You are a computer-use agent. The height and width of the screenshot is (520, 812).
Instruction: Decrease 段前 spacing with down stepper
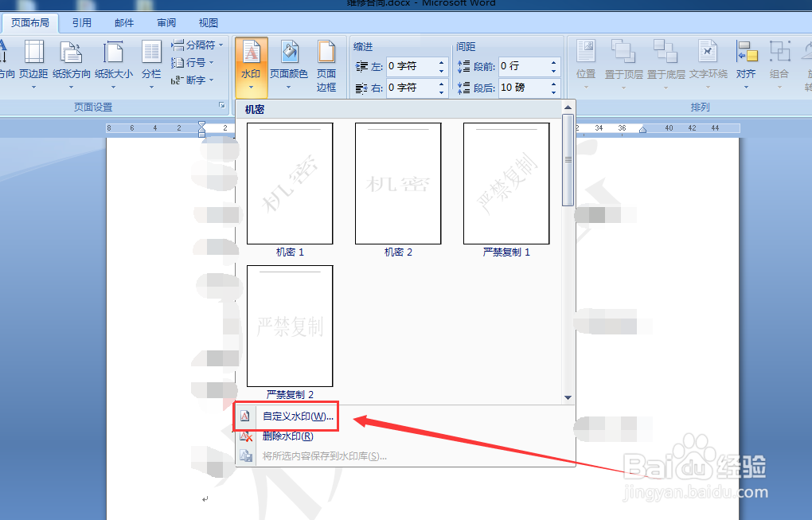(x=554, y=70)
